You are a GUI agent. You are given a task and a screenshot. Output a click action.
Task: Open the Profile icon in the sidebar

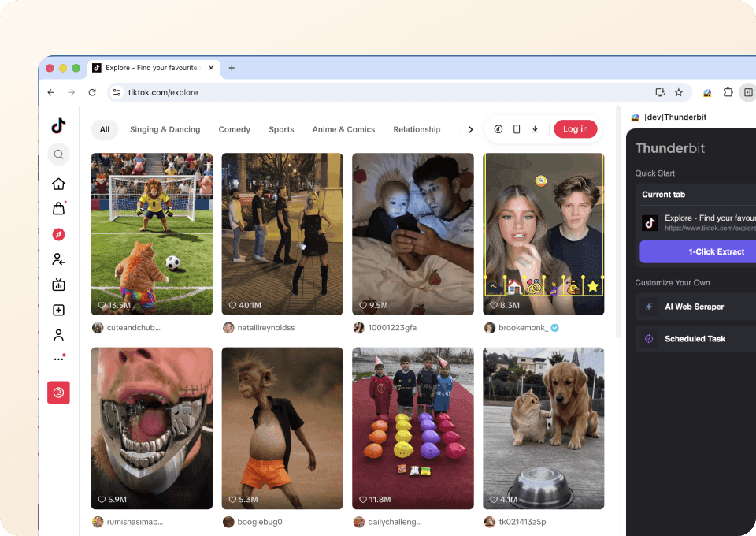[x=58, y=334]
